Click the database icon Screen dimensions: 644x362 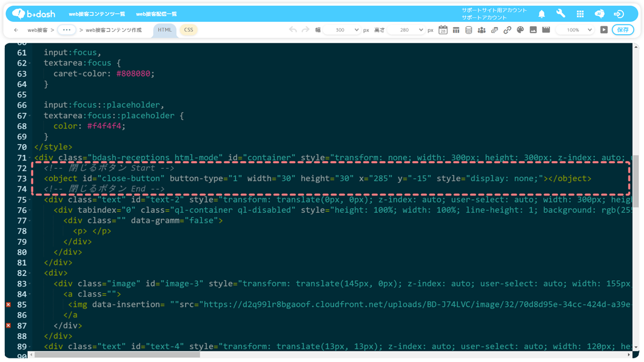(x=469, y=30)
